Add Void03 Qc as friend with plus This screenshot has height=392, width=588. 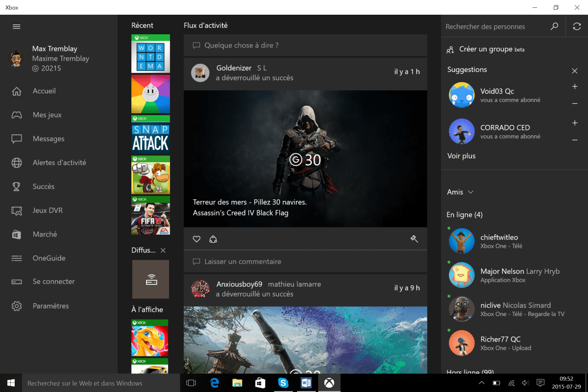pyautogui.click(x=575, y=87)
